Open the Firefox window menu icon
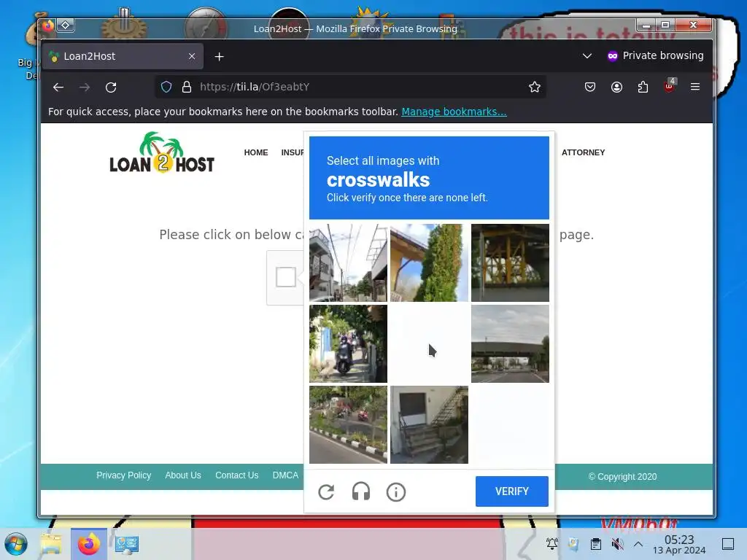Viewport: 747px width, 560px height. [x=47, y=26]
